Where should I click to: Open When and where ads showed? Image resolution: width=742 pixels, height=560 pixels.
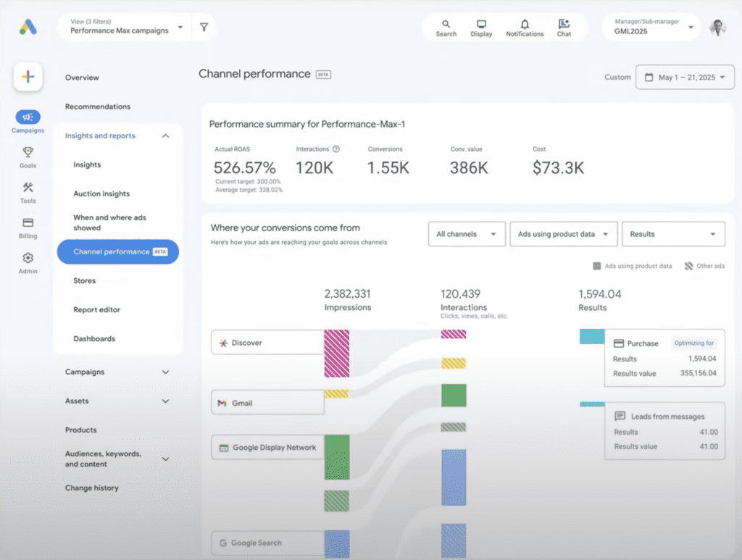point(110,222)
